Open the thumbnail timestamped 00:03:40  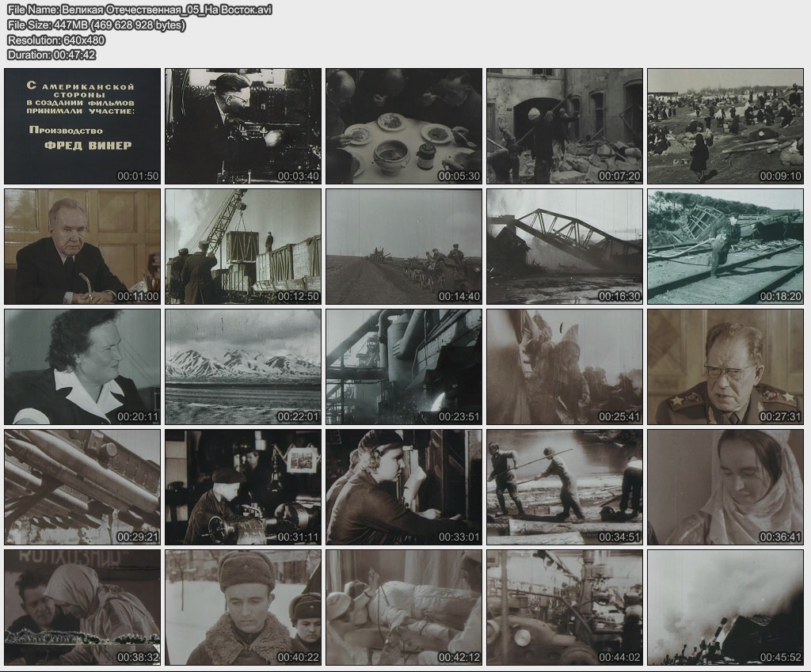coord(243,126)
